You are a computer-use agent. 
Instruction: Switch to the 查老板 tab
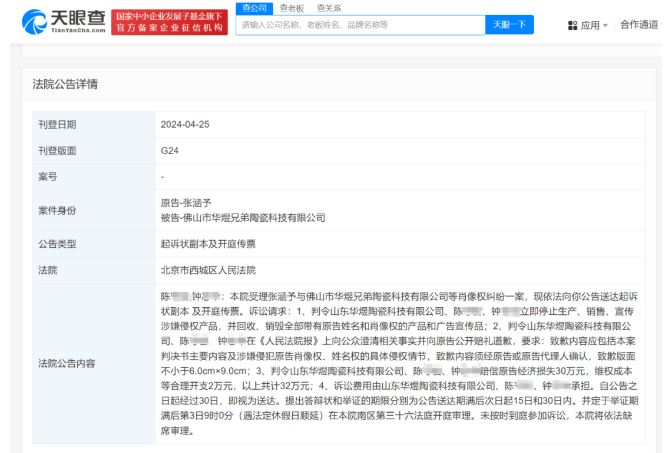(x=291, y=7)
